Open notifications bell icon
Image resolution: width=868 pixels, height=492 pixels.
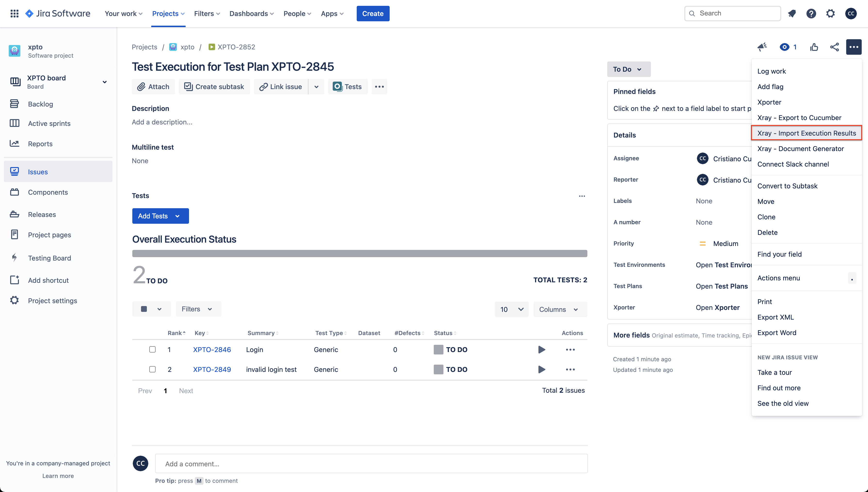pyautogui.click(x=792, y=14)
